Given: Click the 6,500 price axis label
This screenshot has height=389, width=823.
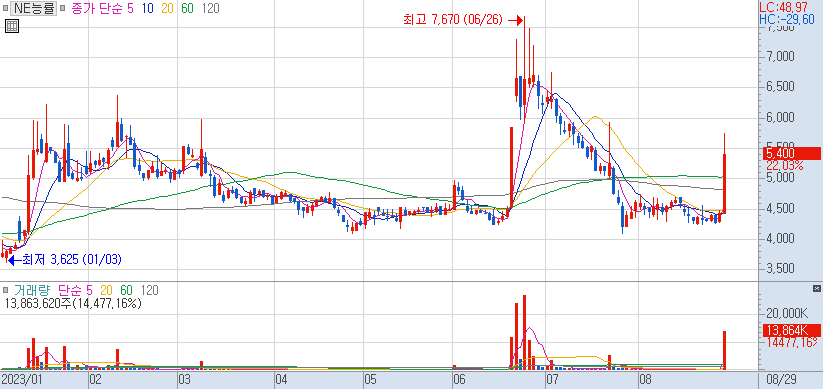Looking at the screenshot, I should [x=780, y=87].
